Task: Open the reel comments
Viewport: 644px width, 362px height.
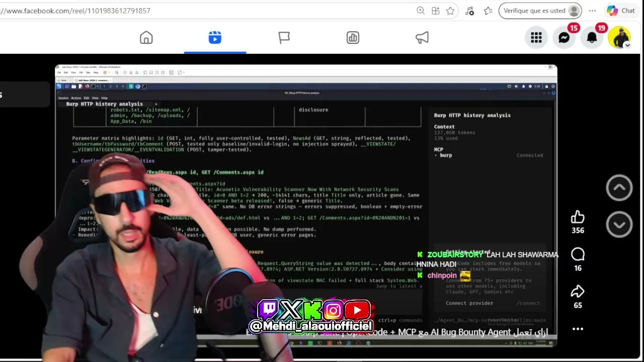Action: click(578, 255)
